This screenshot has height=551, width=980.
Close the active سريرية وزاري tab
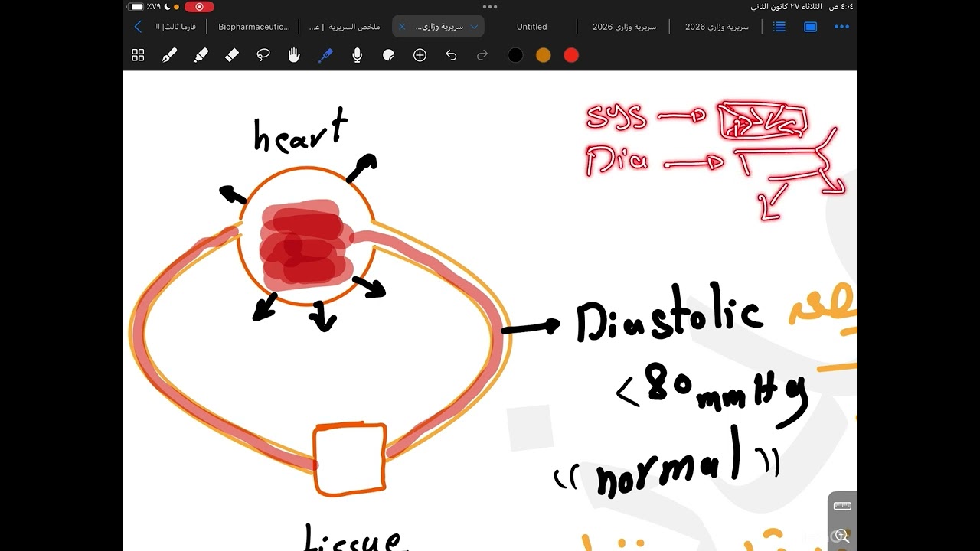coord(402,27)
